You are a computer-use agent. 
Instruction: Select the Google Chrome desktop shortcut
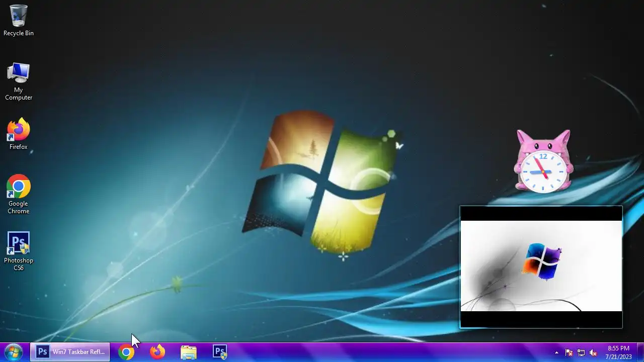19,194
